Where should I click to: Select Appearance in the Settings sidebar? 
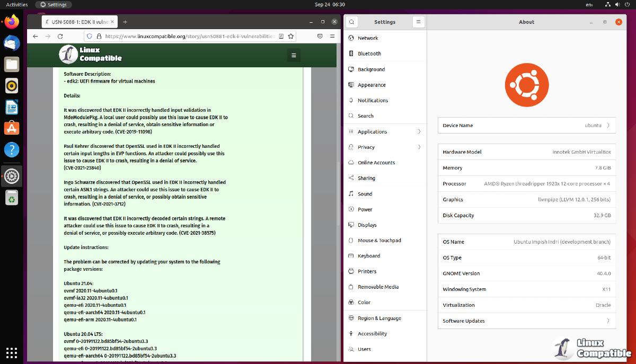coord(372,85)
